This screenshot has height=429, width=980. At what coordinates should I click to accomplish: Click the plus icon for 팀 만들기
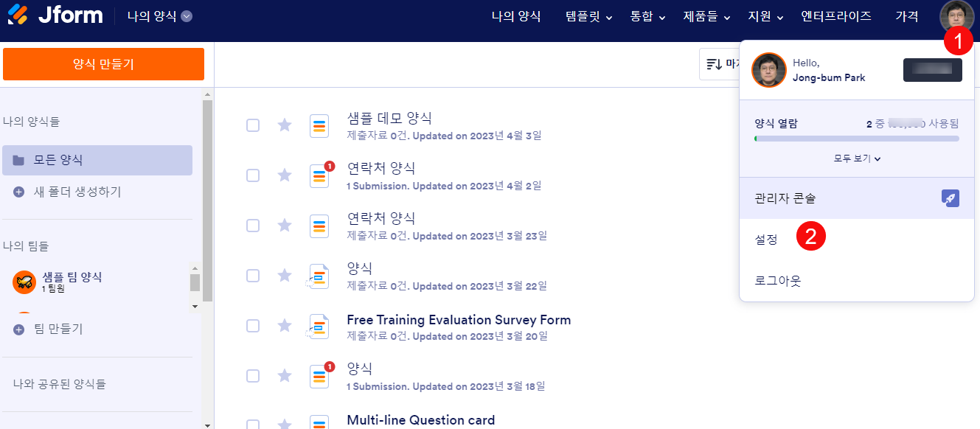(19, 329)
